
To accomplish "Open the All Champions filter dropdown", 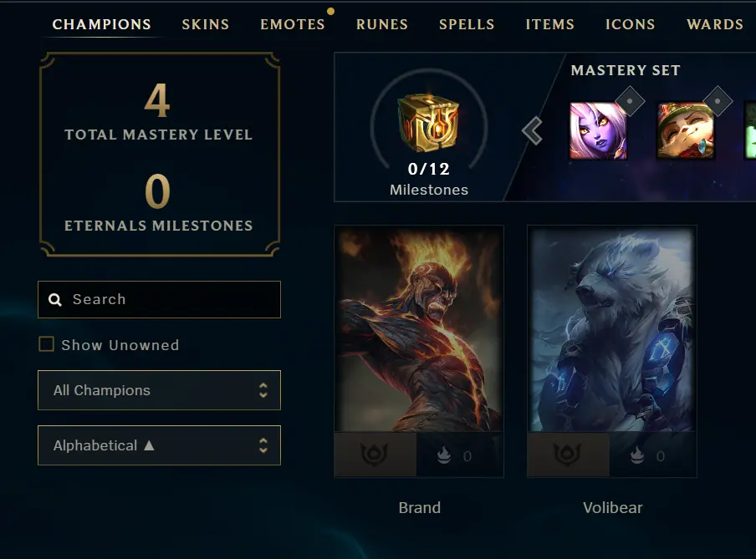I will [x=159, y=390].
